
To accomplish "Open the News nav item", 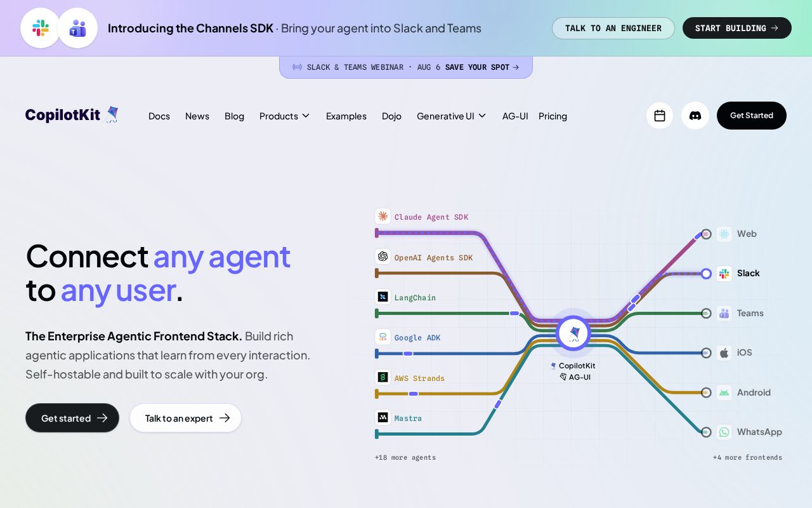I will click(197, 116).
